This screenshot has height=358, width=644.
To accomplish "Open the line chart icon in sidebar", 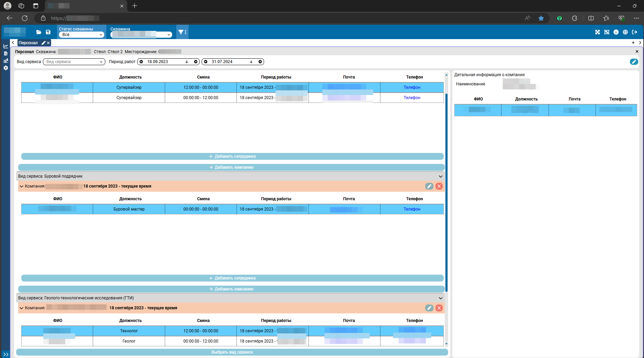I will (x=6, y=46).
